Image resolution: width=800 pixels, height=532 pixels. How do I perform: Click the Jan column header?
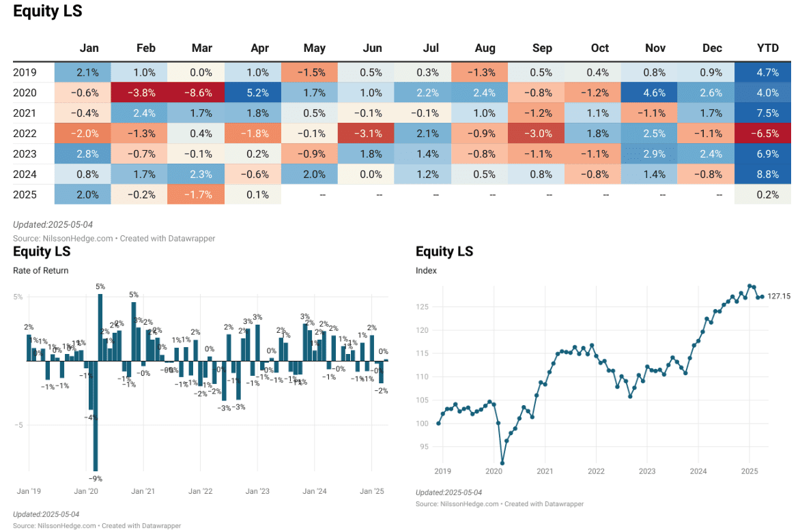point(89,48)
